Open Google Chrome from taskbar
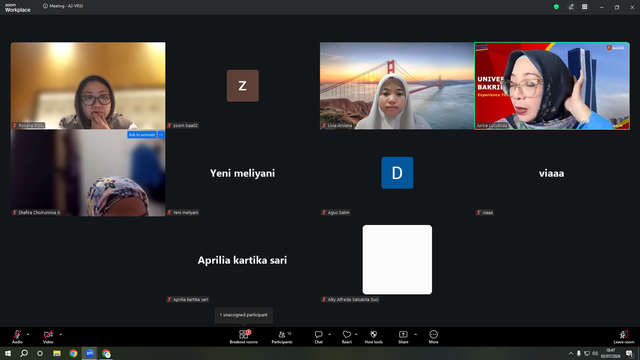Screen dimensions: 640x360 73,353
